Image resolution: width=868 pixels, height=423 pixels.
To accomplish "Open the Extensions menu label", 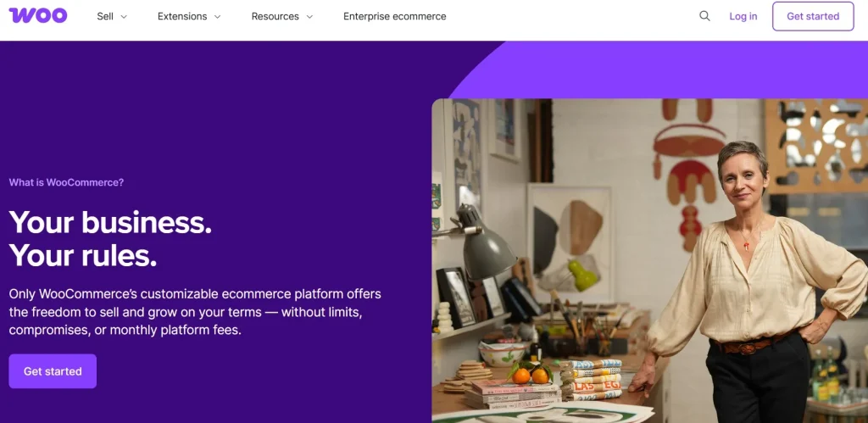I will point(183,16).
